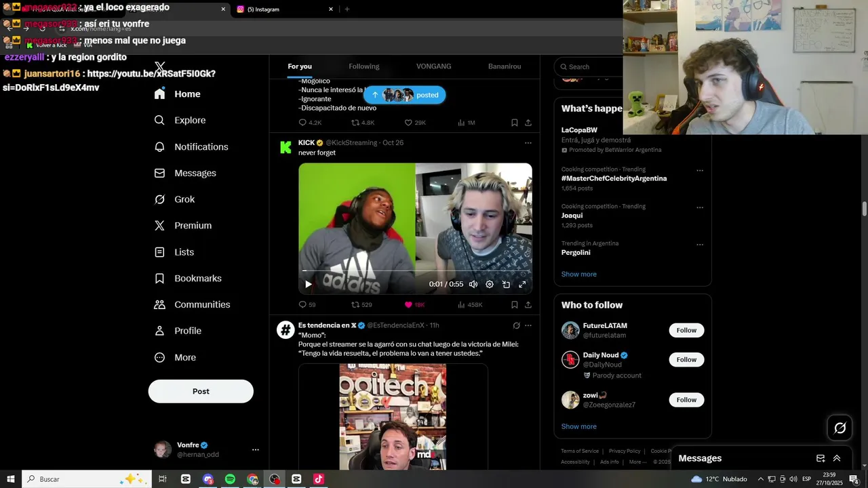Open the floating Grok button

(840, 428)
